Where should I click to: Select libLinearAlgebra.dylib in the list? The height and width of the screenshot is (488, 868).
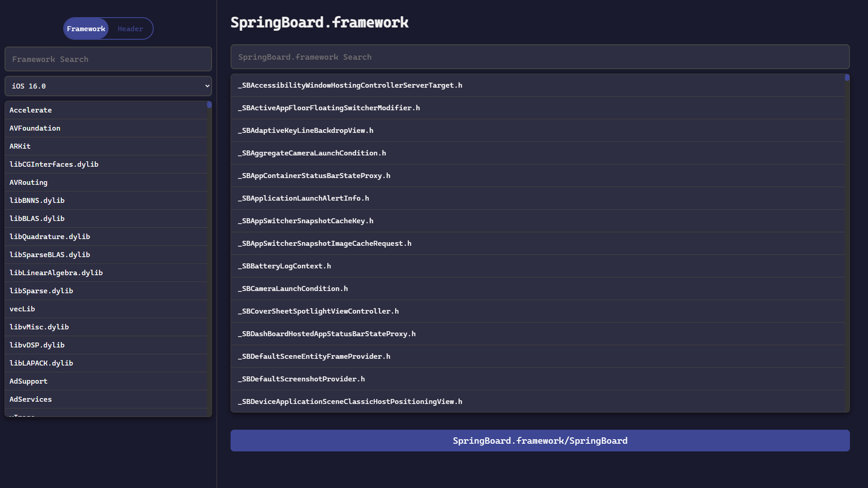coord(106,273)
